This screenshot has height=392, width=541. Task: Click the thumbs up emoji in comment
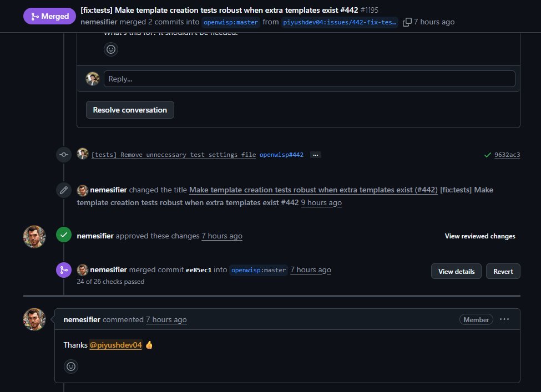(149, 345)
